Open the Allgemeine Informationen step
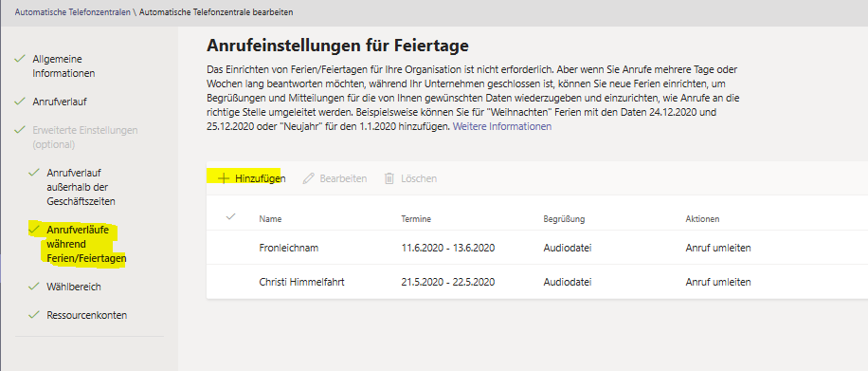The image size is (868, 371). point(63,66)
